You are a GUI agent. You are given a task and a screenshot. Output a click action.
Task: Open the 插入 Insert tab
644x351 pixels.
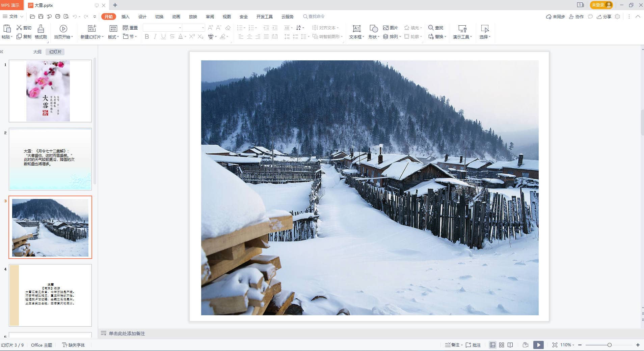pos(126,17)
